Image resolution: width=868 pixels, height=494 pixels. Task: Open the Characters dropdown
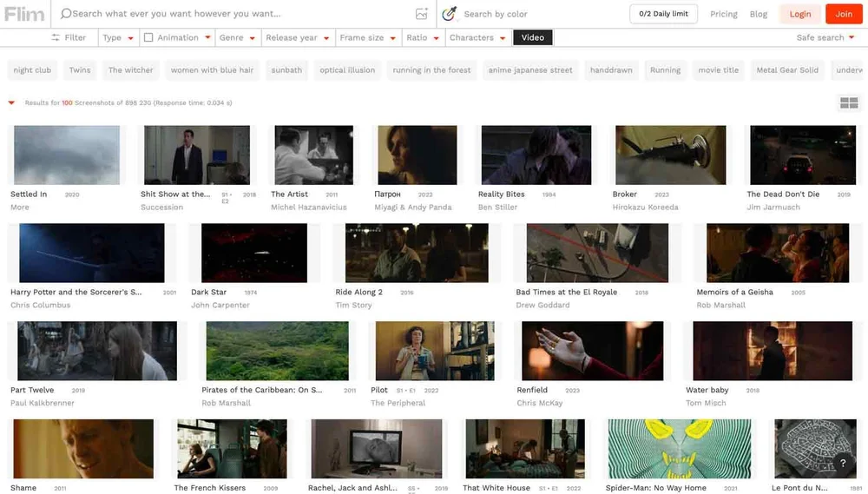pyautogui.click(x=477, y=37)
